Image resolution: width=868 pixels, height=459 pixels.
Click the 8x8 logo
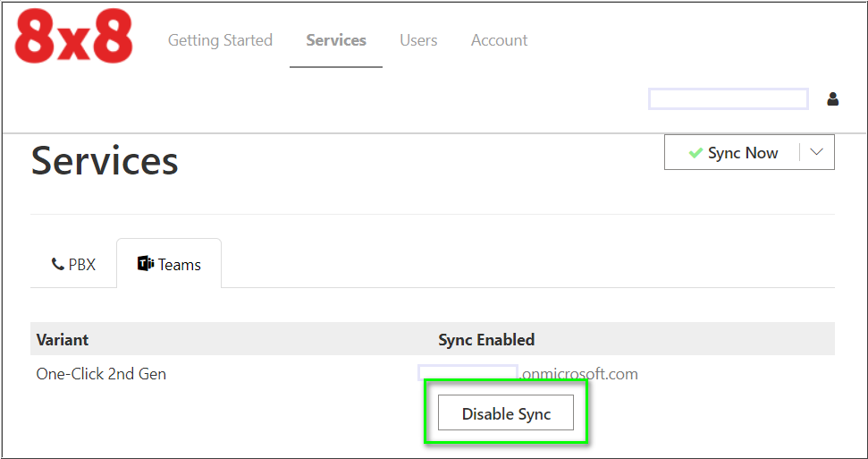(x=73, y=36)
